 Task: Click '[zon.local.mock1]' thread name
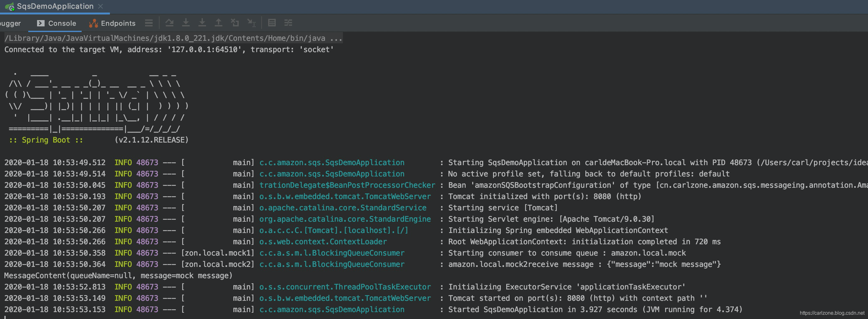(218, 253)
